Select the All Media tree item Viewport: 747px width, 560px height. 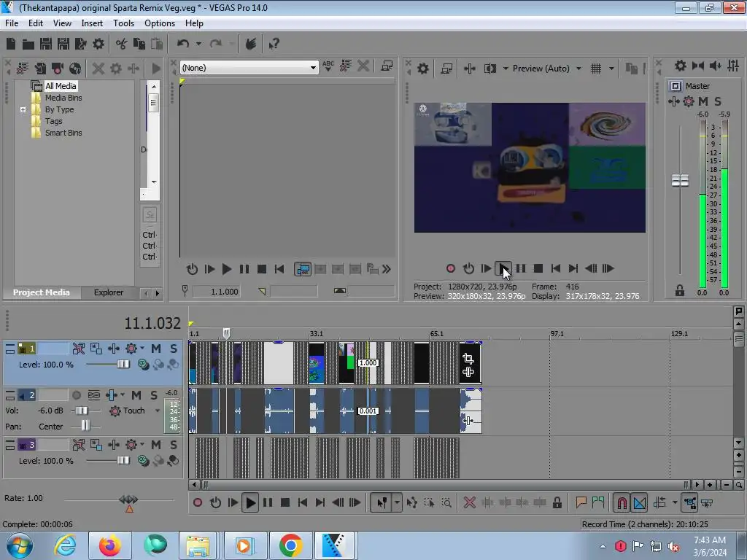tap(61, 86)
